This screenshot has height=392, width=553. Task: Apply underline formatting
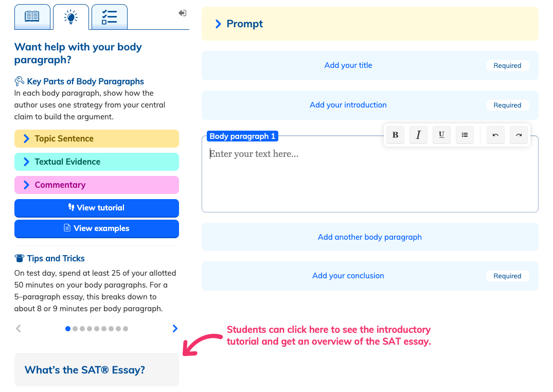pyautogui.click(x=441, y=135)
